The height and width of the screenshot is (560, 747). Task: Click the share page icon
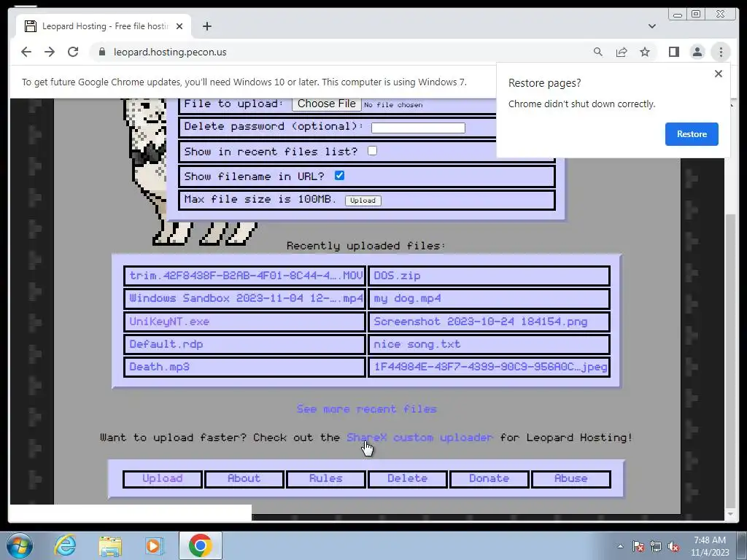coord(622,52)
